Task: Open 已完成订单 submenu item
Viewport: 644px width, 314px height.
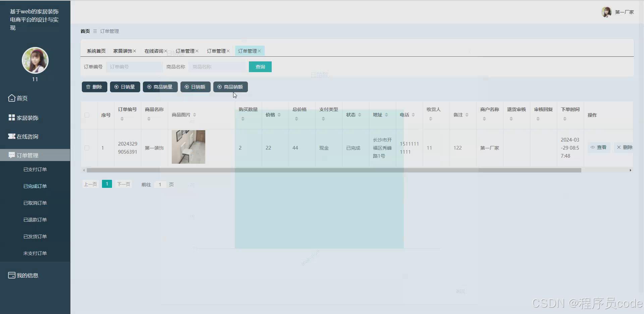Action: click(35, 186)
